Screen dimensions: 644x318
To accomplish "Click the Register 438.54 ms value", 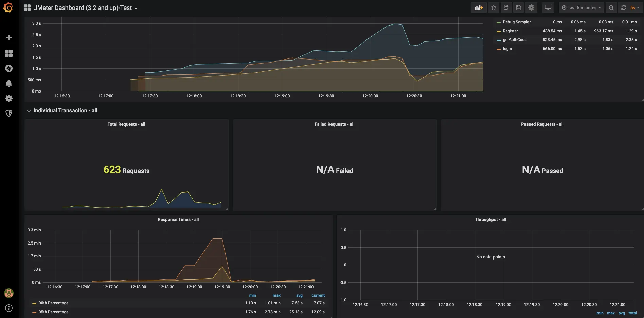I will [x=552, y=31].
